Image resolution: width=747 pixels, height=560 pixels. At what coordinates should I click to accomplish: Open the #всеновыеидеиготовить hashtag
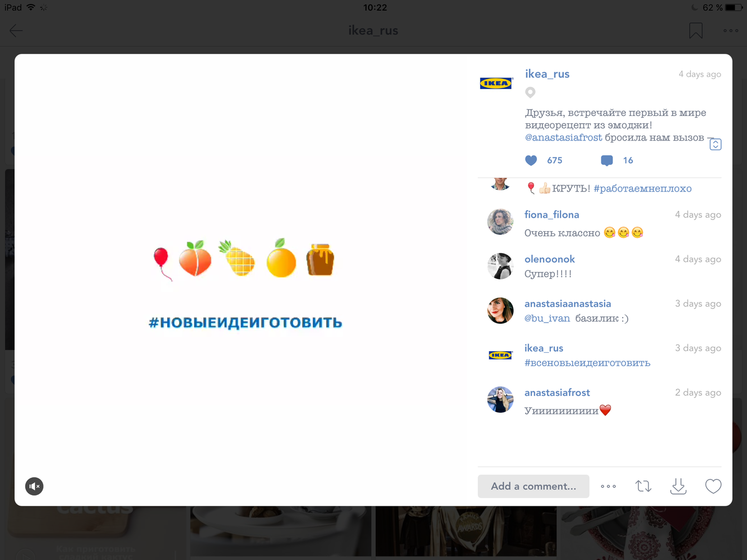[x=587, y=363]
